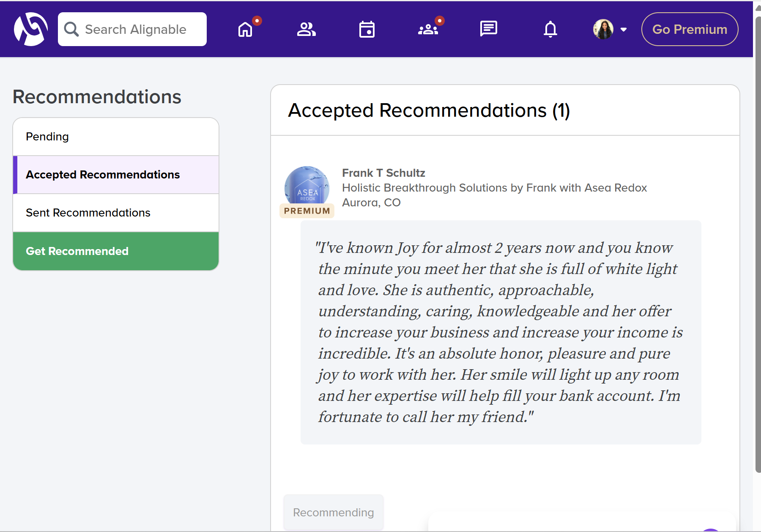
Task: Open Holistic Breakthrough Solutions business link
Action: click(x=494, y=188)
